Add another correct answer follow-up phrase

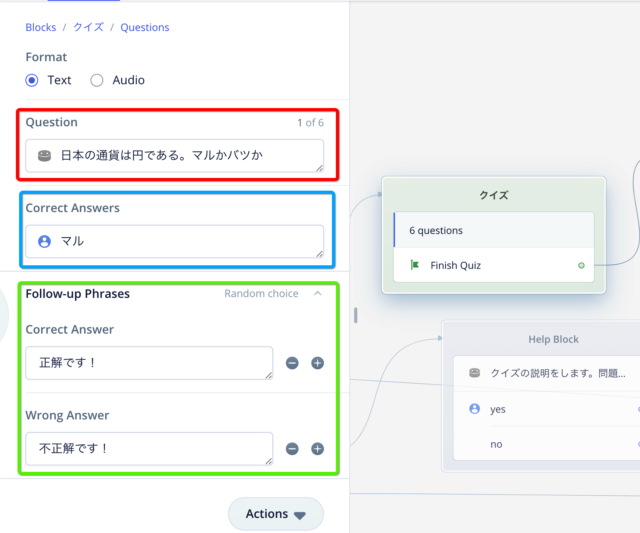coord(318,363)
